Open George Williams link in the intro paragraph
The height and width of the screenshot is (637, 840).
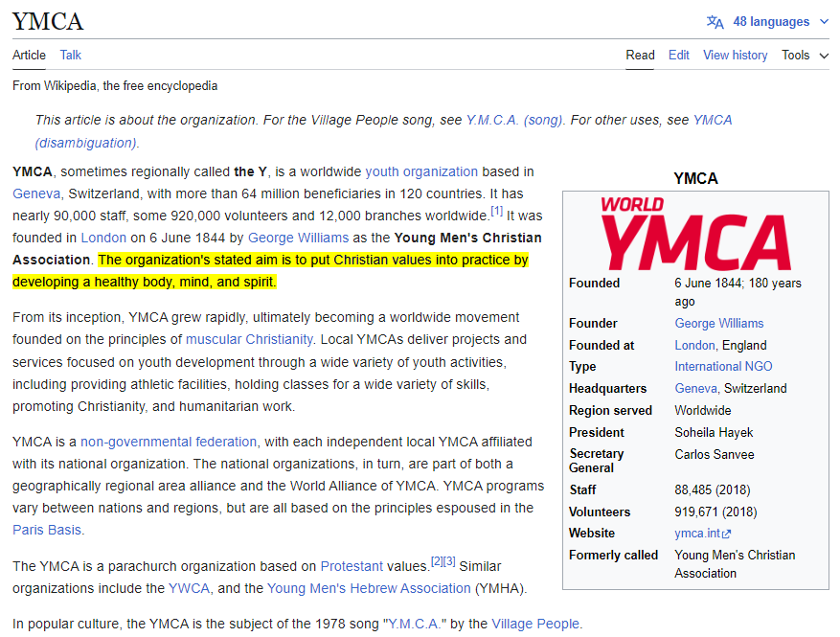[298, 238]
